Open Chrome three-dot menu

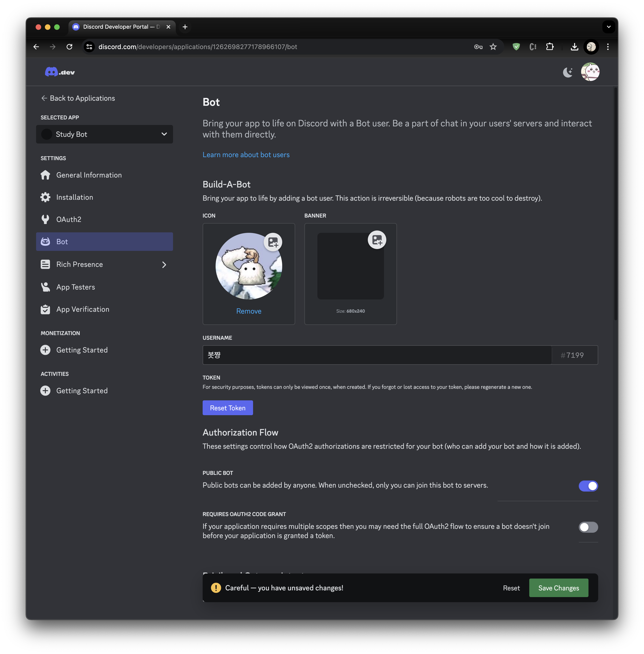pos(608,47)
